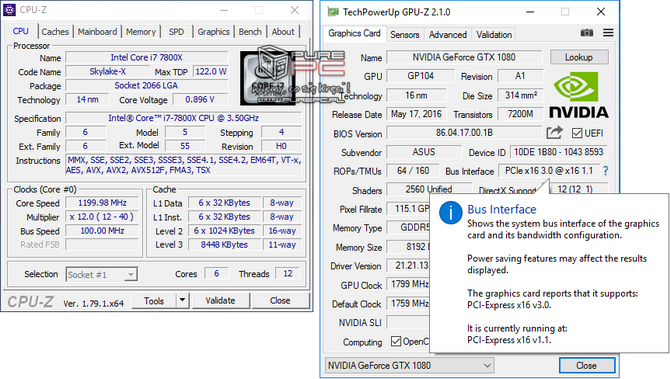Viewport: 670px width, 379px height.
Task: Switch to the Bench tab
Action: point(250,32)
